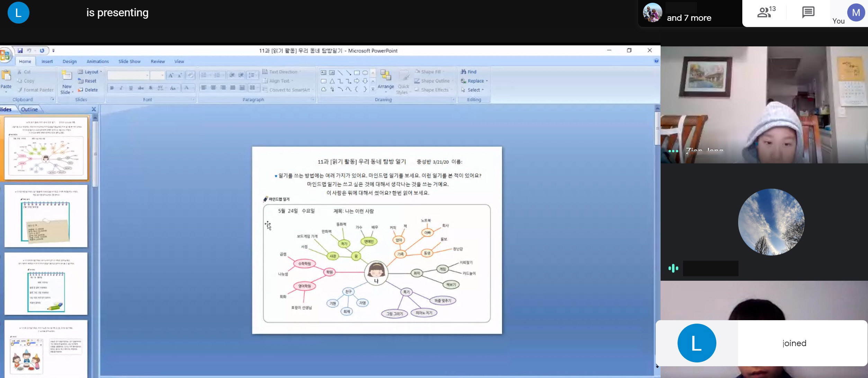Switch to the Animations ribbon tab

97,61
